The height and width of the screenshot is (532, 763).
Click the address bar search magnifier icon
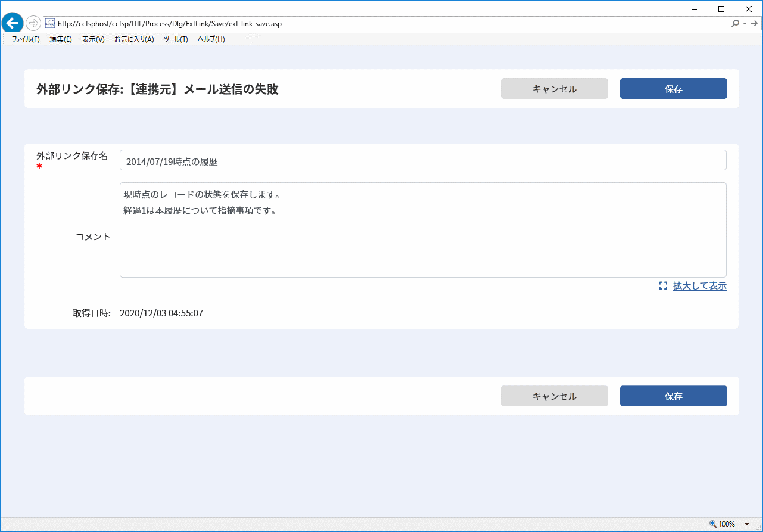[x=736, y=23]
